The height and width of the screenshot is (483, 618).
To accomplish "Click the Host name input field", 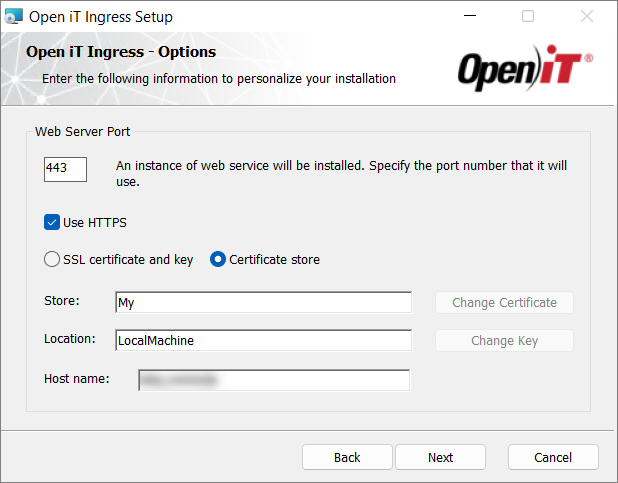I will pos(274,380).
